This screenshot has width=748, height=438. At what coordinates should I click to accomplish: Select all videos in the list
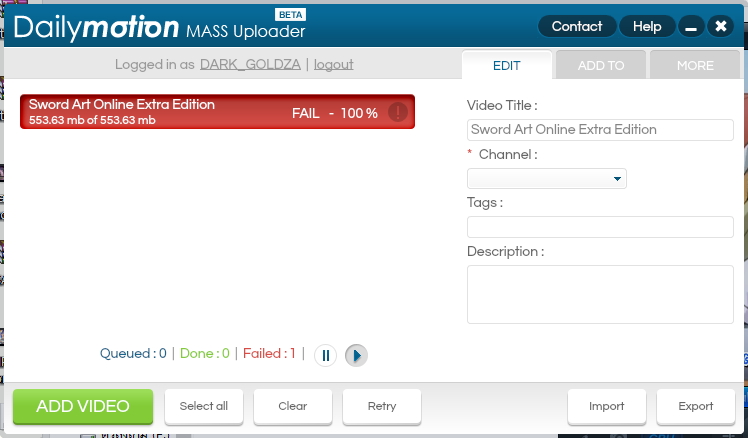(204, 407)
